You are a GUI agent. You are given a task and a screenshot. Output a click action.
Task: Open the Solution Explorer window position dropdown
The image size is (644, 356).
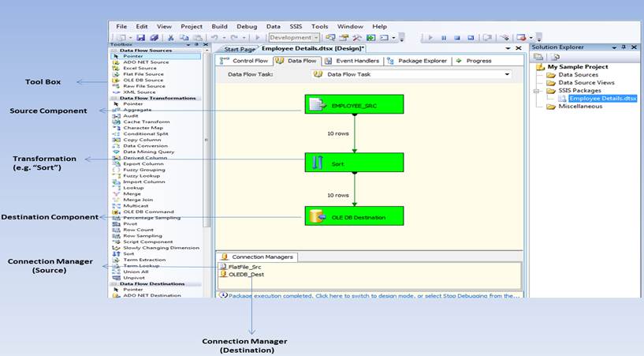coord(613,47)
